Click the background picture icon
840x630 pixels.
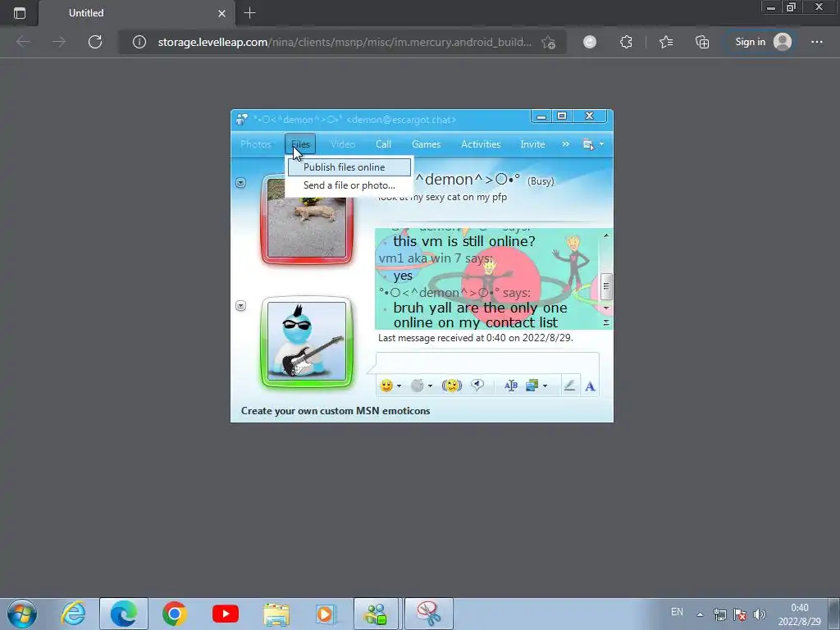(532, 386)
